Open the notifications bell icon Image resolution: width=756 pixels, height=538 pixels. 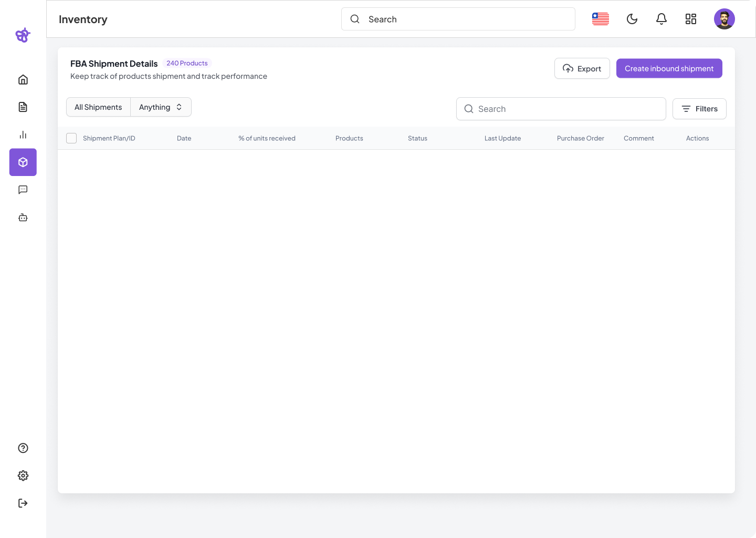coord(661,19)
